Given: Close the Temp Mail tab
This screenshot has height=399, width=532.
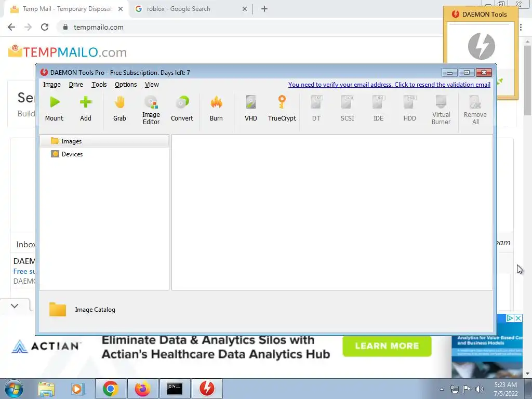Looking at the screenshot, I should tap(121, 9).
